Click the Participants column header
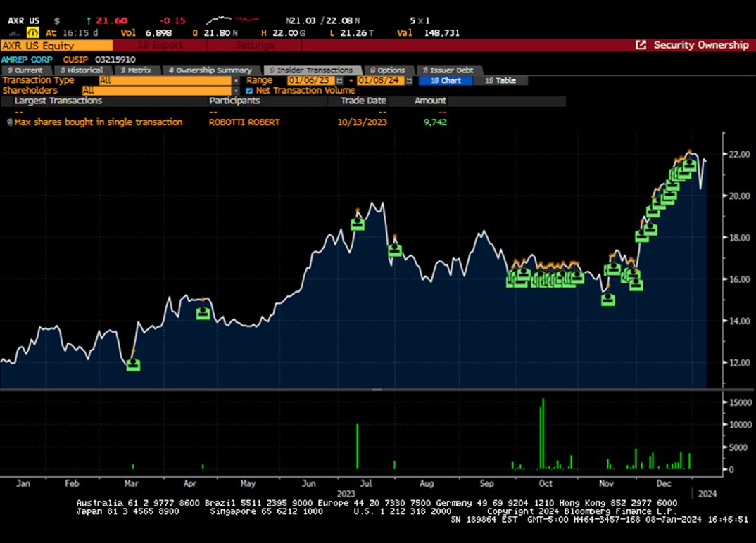 point(234,101)
